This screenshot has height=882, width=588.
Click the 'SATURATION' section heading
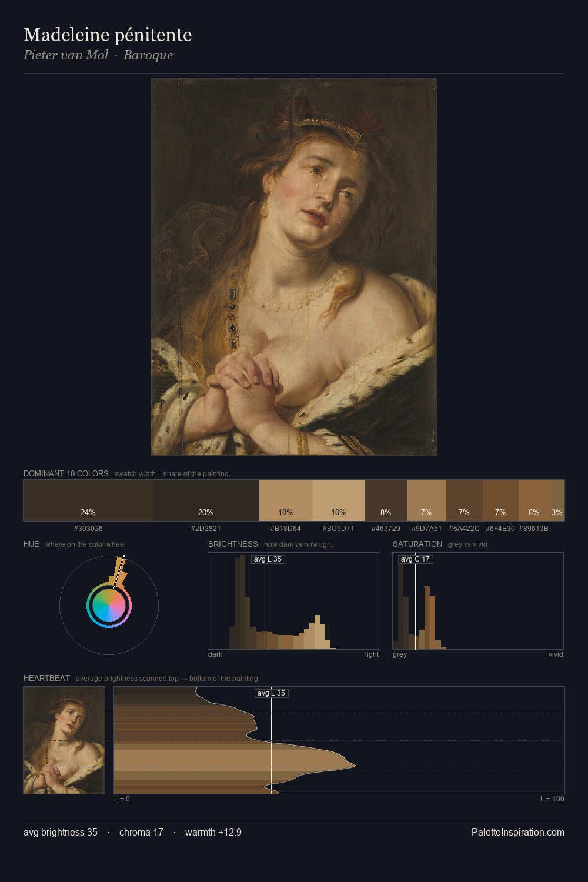(x=417, y=544)
